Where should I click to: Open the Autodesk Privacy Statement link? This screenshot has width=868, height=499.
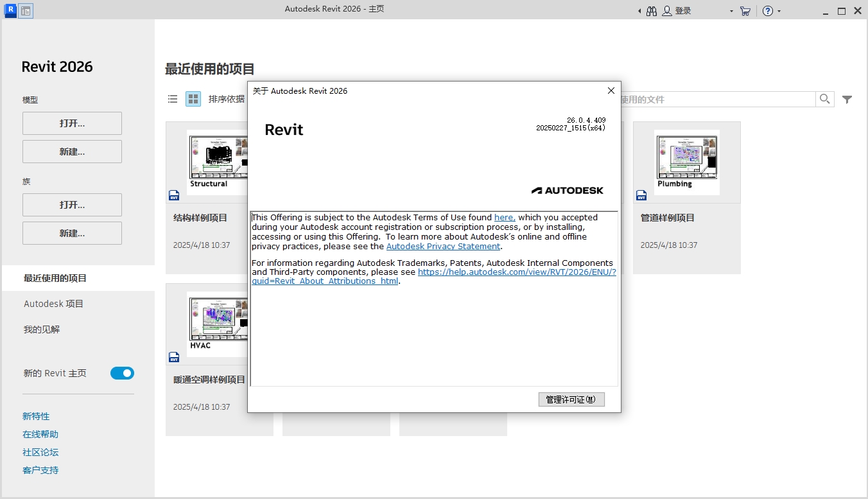(x=443, y=247)
